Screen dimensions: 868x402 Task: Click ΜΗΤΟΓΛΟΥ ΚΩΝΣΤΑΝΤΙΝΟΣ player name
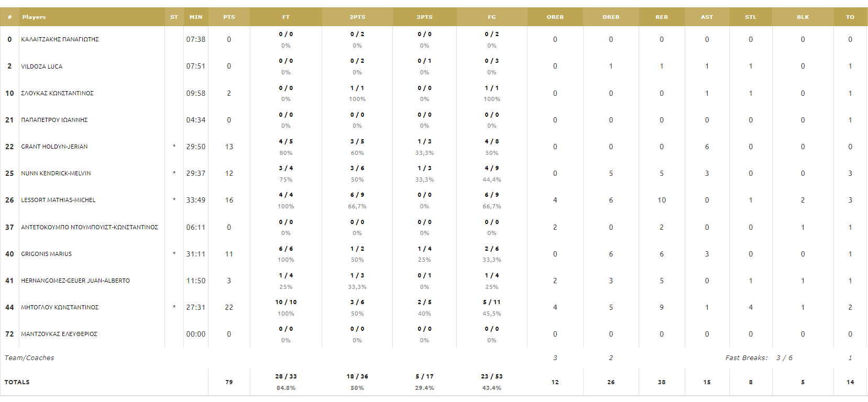[60, 307]
